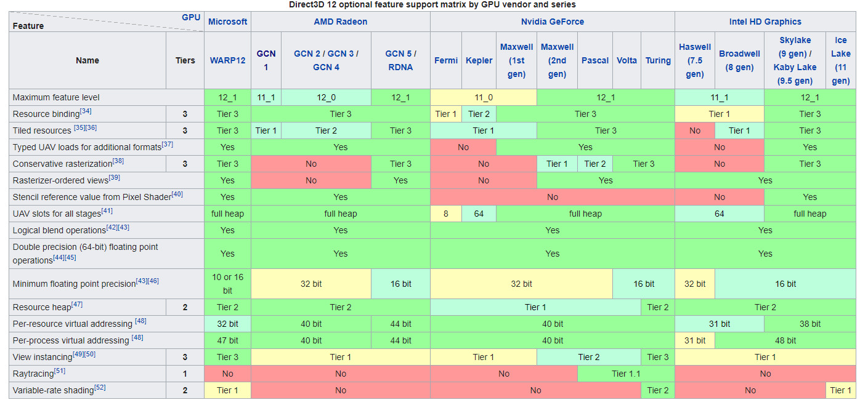Open the Turing column link
The height and width of the screenshot is (413, 868).
(658, 60)
